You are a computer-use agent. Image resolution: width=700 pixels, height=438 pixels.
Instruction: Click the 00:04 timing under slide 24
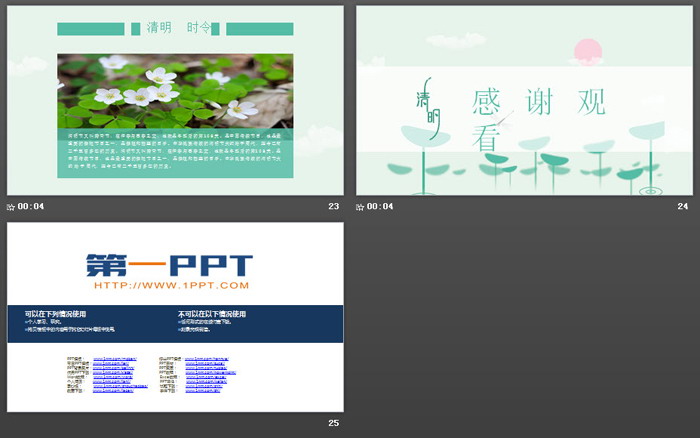pos(380,206)
